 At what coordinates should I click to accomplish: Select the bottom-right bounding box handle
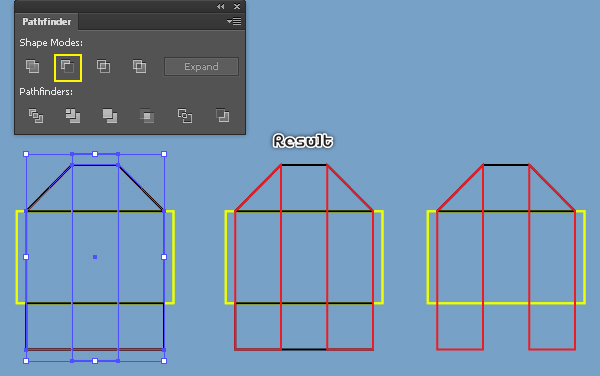pyautogui.click(x=164, y=361)
